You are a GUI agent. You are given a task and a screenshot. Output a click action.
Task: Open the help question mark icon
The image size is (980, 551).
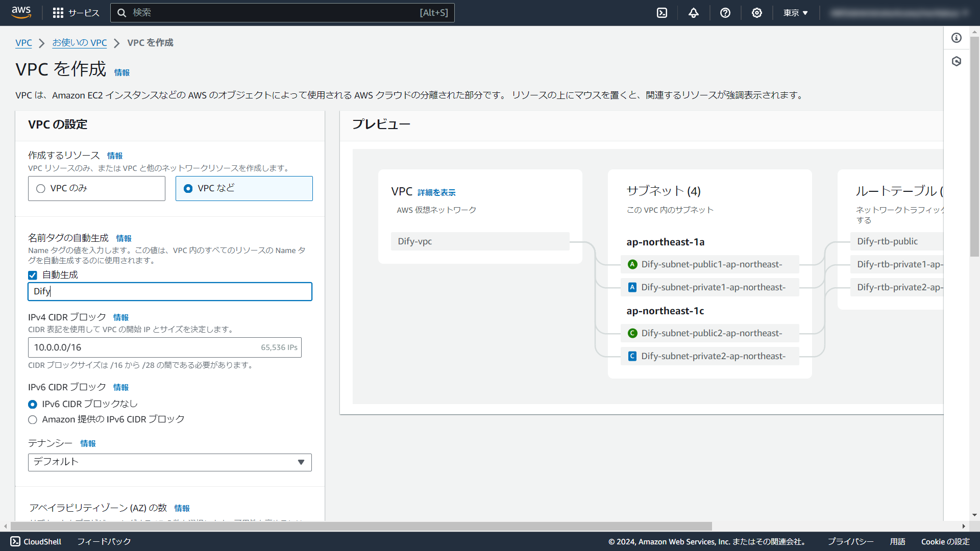coord(725,13)
